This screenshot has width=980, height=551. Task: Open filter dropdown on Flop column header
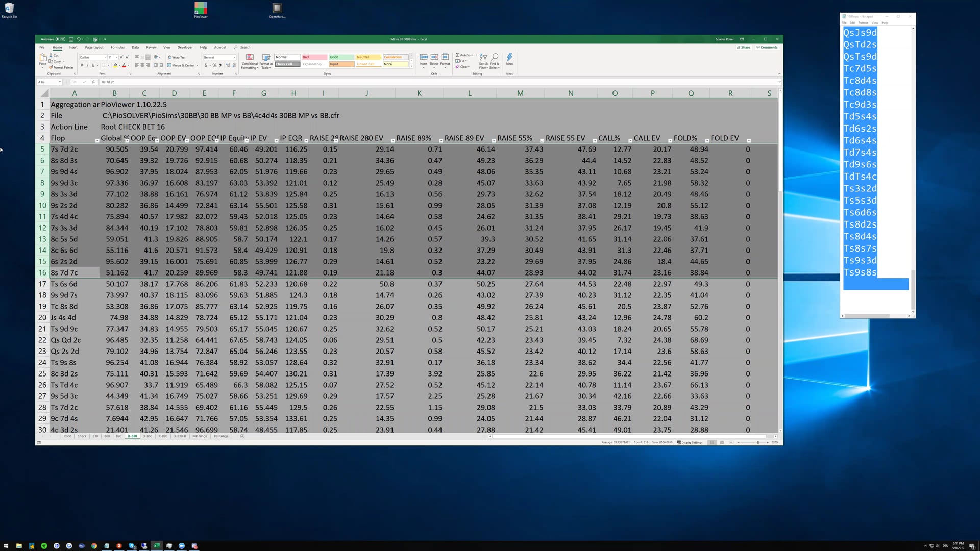point(97,140)
